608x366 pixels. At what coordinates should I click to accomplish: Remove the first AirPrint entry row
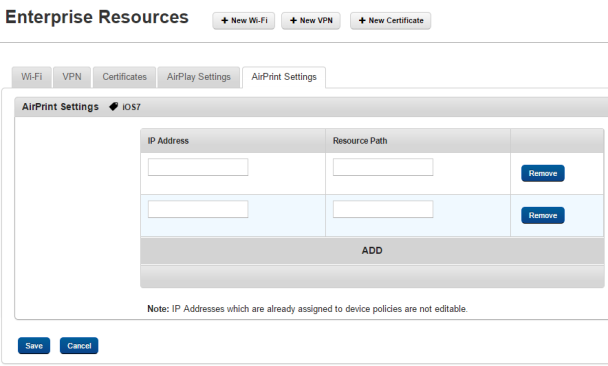pos(542,173)
